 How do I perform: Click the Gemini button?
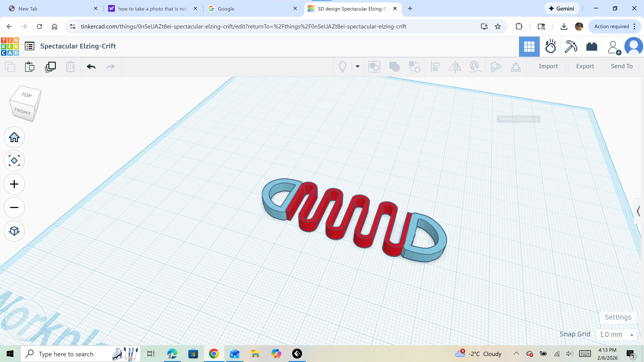562,9
